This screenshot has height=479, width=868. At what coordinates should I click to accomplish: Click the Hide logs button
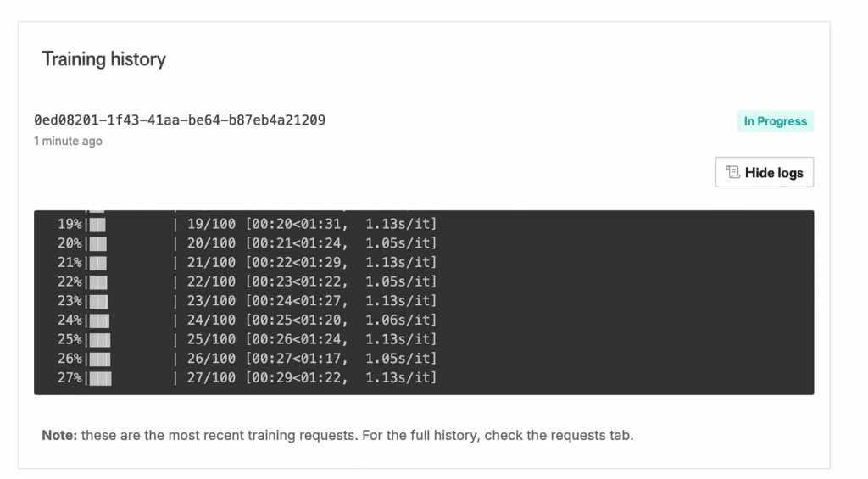point(764,172)
